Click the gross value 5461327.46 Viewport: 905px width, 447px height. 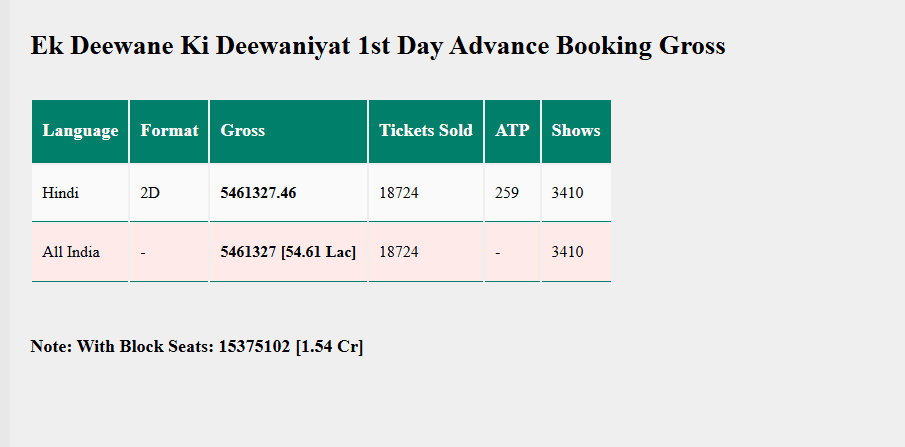point(258,193)
